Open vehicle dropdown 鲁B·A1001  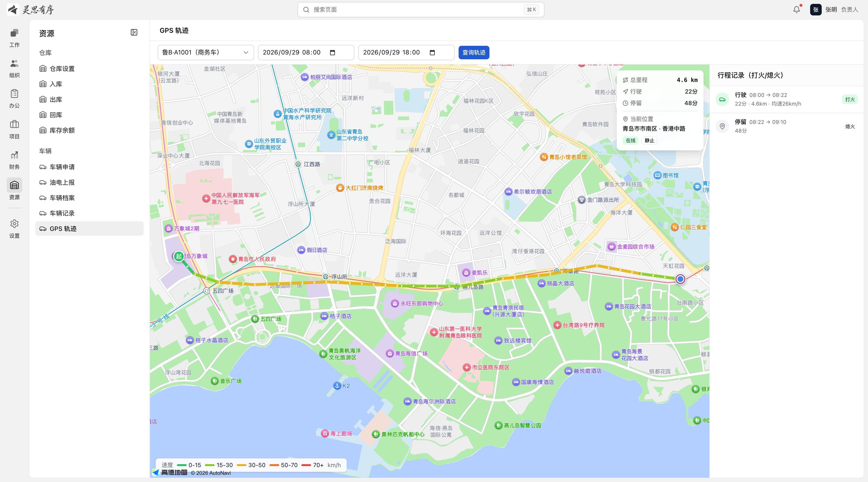(205, 53)
